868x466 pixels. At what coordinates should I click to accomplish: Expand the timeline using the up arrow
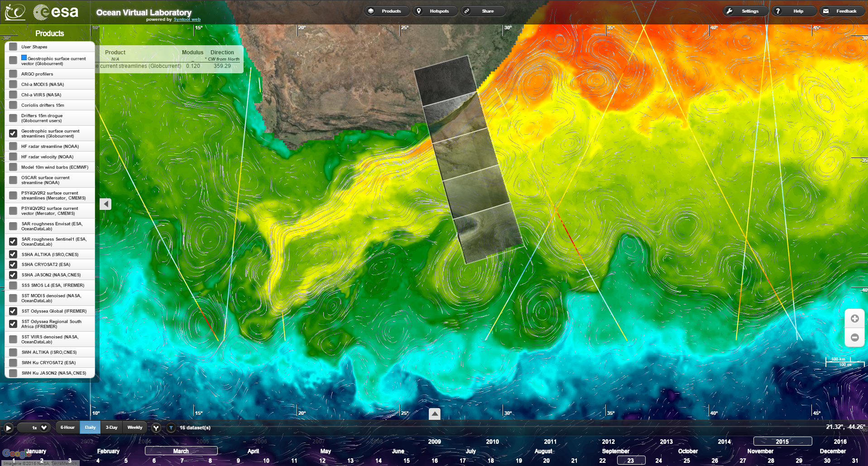tap(434, 414)
